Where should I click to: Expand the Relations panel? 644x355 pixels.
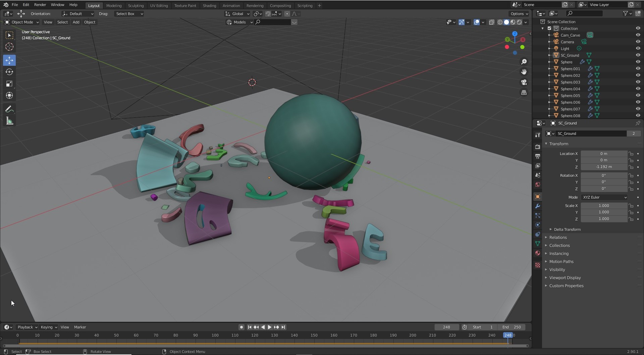(x=558, y=238)
